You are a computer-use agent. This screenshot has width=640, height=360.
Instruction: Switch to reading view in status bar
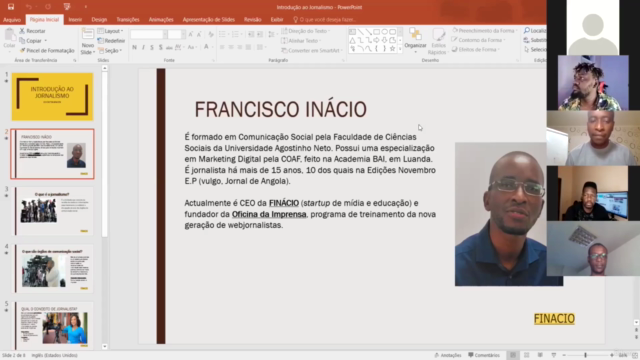[540, 355]
